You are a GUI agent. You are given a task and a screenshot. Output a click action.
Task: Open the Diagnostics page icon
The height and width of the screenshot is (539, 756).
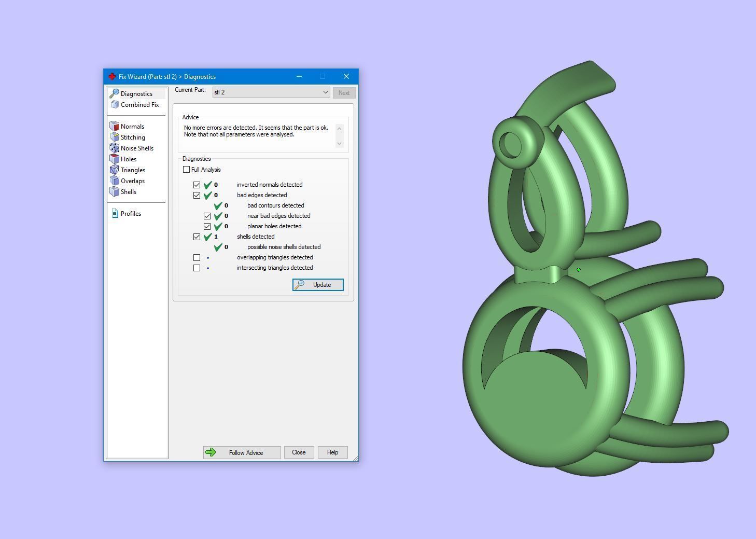point(114,94)
